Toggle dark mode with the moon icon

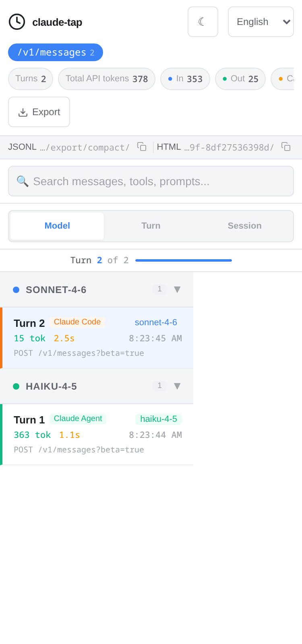click(203, 22)
